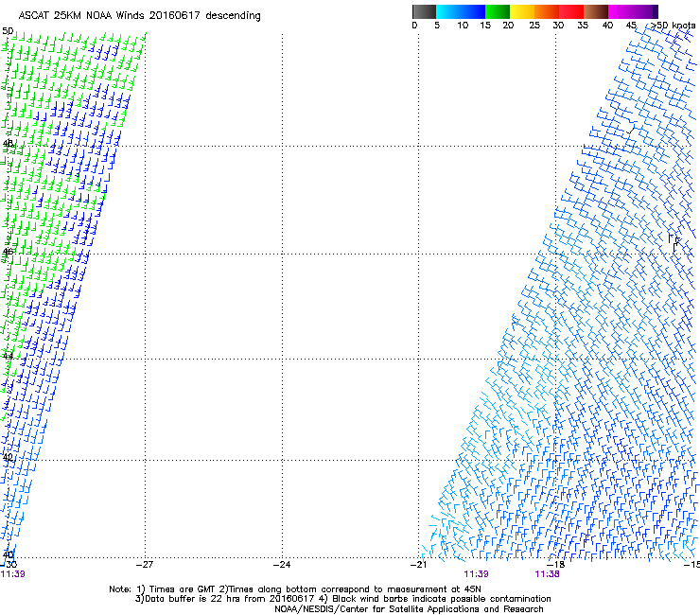Click the 'Data buffer is 22 hrs' note
This screenshot has width=700, height=615.
point(342,599)
